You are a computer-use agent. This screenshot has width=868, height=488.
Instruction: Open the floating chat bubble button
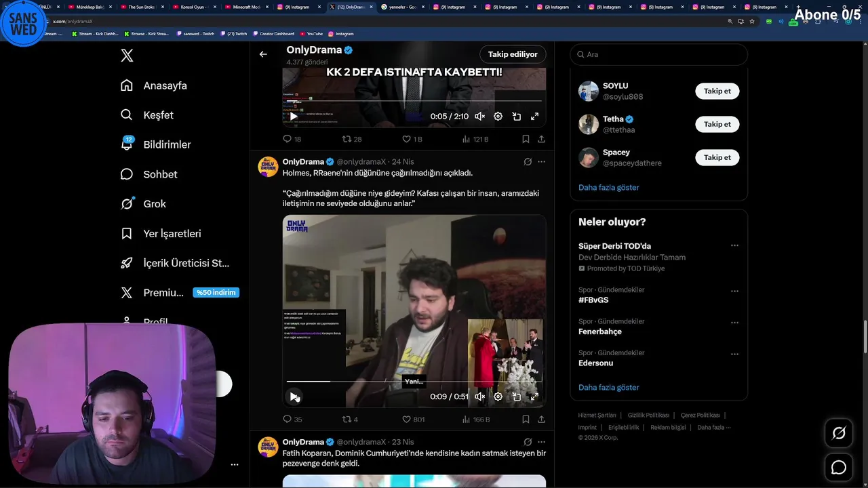pos(839,468)
